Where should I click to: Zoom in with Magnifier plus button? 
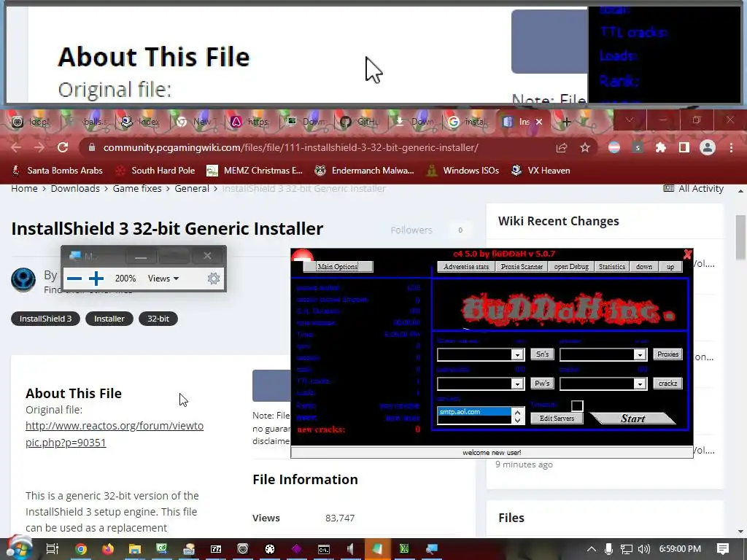[96, 278]
